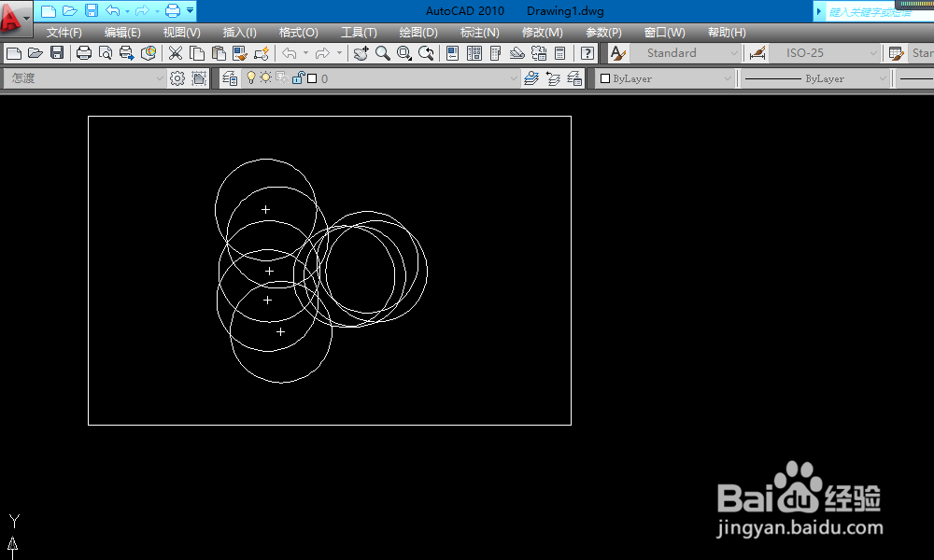Click the Copy to clipboard icon
This screenshot has height=560, width=934.
196,53
